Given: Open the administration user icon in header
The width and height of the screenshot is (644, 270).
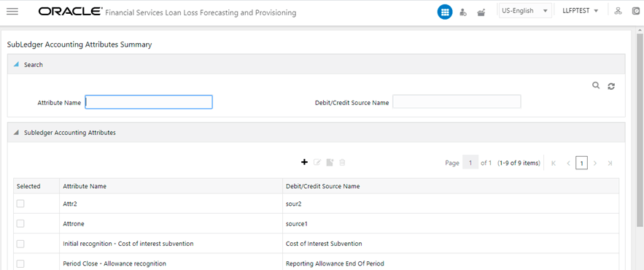Looking at the screenshot, I should pyautogui.click(x=463, y=12).
